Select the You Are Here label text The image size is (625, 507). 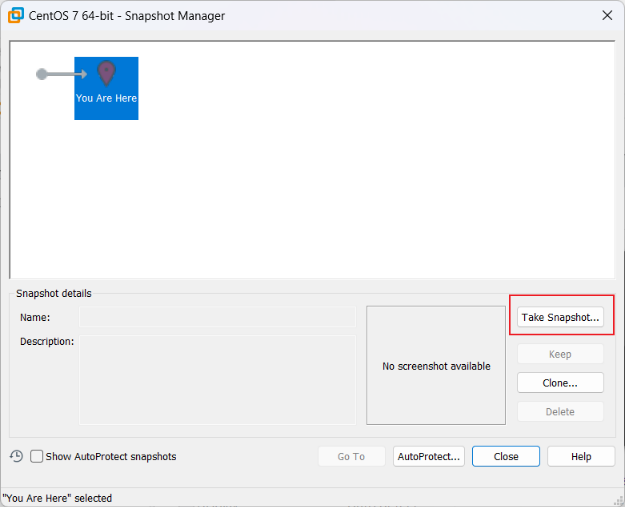[106, 98]
